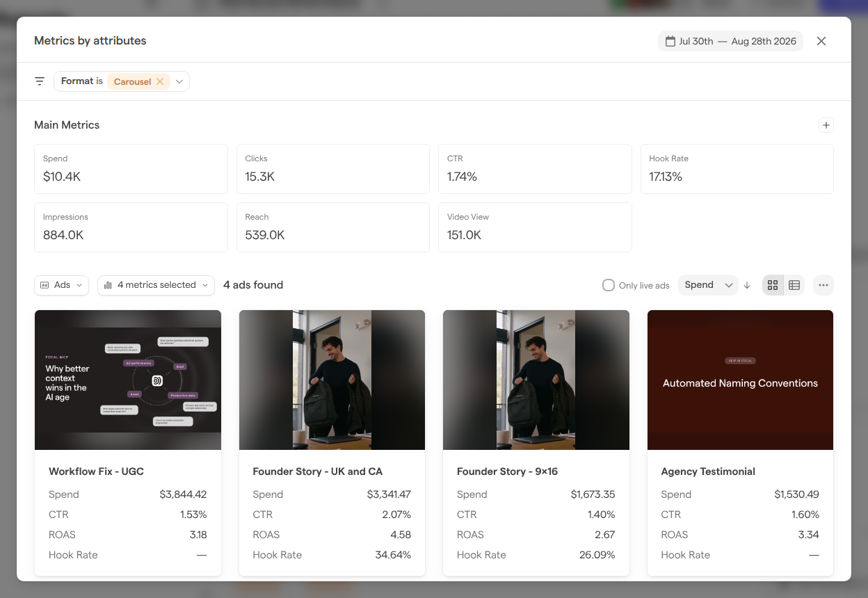868x598 pixels.
Task: Open Founder Story - UK and CA thumbnail
Action: coord(332,380)
